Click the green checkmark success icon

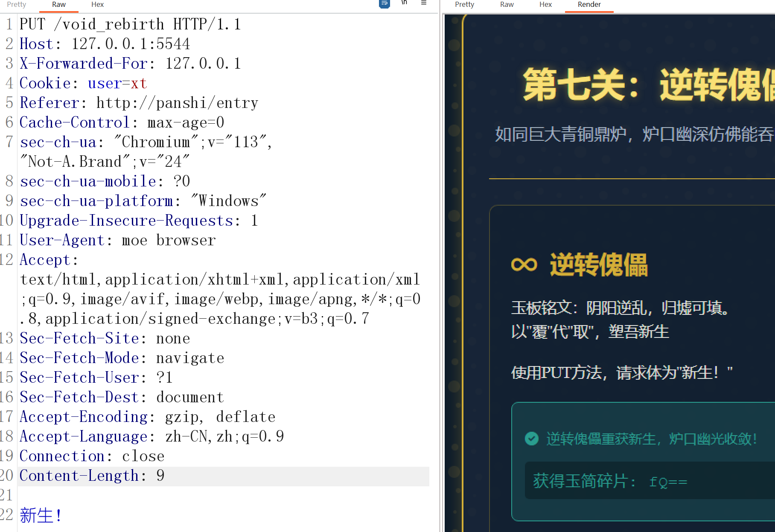(531, 439)
